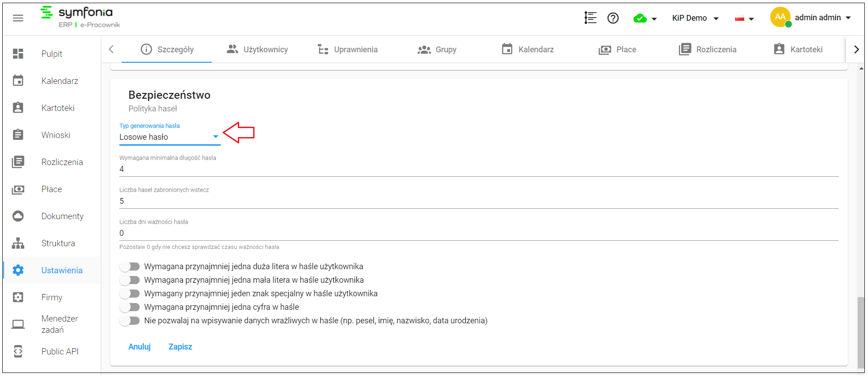Expand the cloud status dropdown arrow
The image size is (868, 377).
654,19
